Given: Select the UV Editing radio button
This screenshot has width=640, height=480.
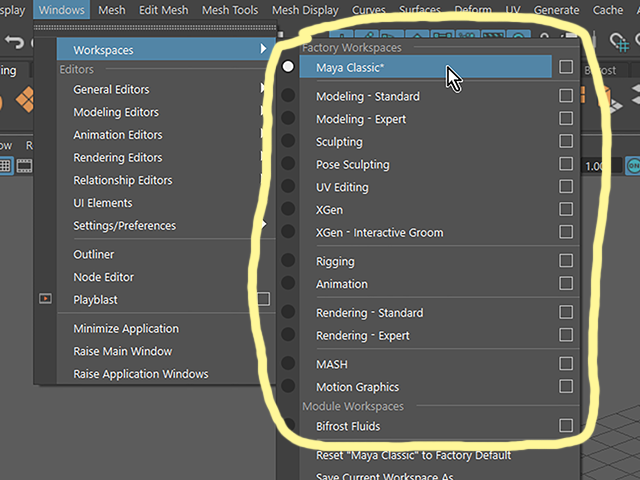Looking at the screenshot, I should point(288,186).
